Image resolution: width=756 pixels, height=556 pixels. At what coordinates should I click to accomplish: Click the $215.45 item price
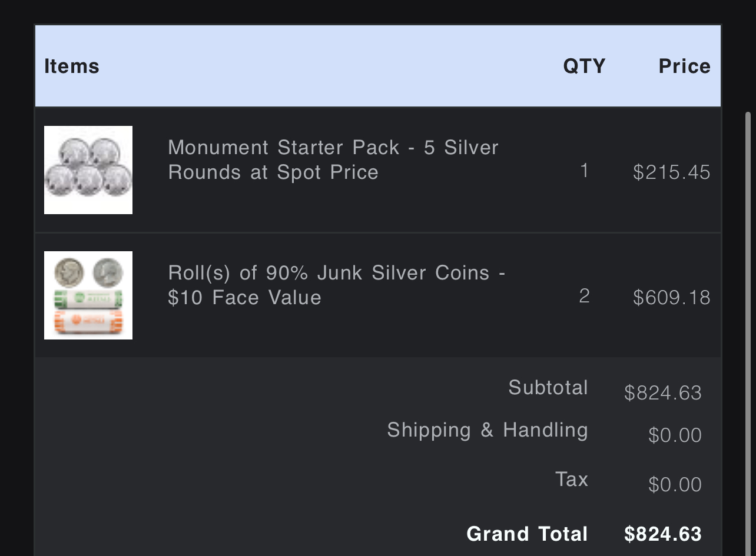coord(672,172)
